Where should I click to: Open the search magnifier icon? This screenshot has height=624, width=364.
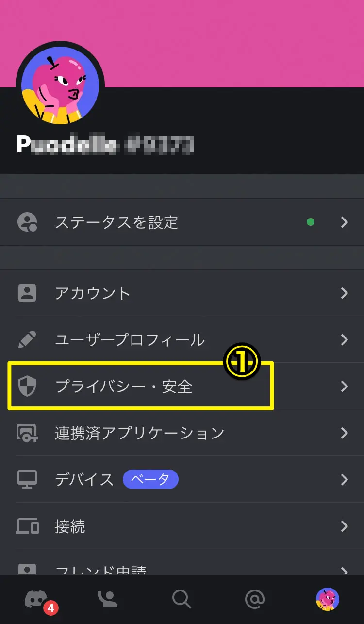tap(182, 599)
